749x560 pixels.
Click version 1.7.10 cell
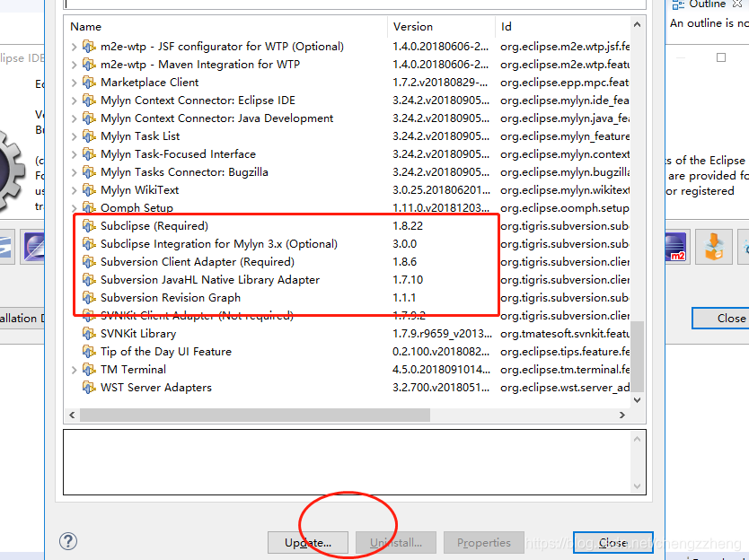pos(408,280)
